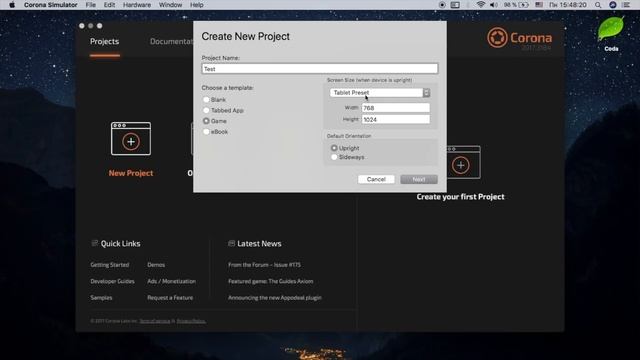The width and height of the screenshot is (640, 360).
Task: Set default orientation to Upright
Action: click(x=334, y=148)
